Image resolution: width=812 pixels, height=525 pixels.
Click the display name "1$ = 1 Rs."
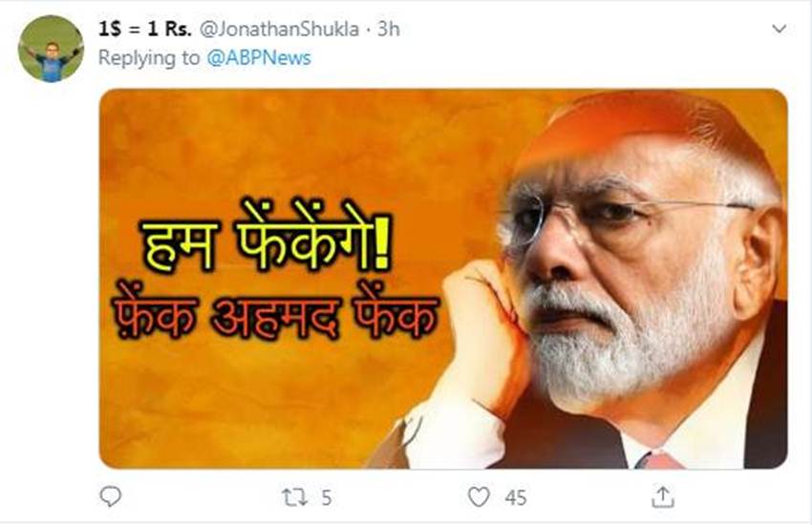pyautogui.click(x=145, y=29)
